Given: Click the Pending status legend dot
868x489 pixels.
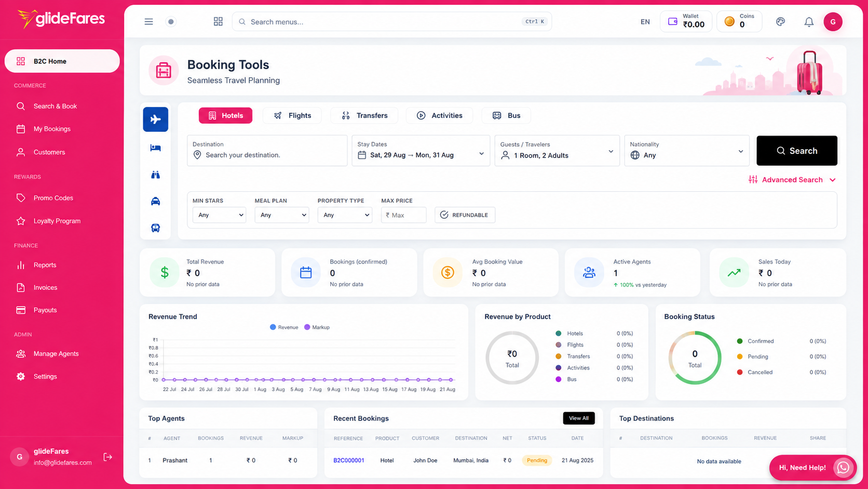Looking at the screenshot, I should [x=740, y=356].
